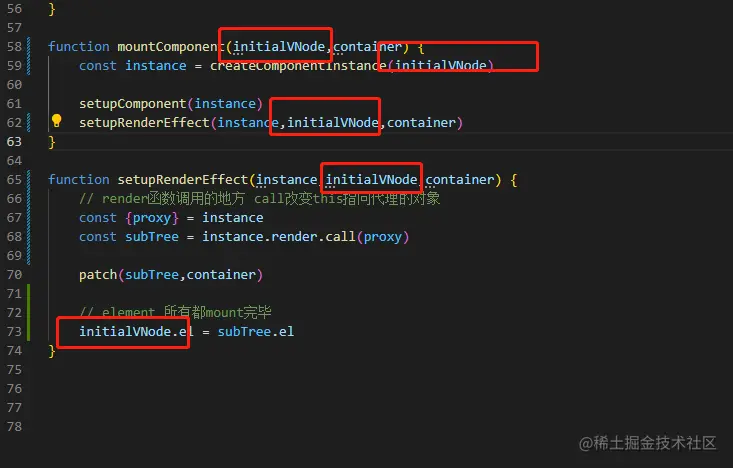Click the subTree declaration on line 68
This screenshot has height=468, width=733.
152,237
